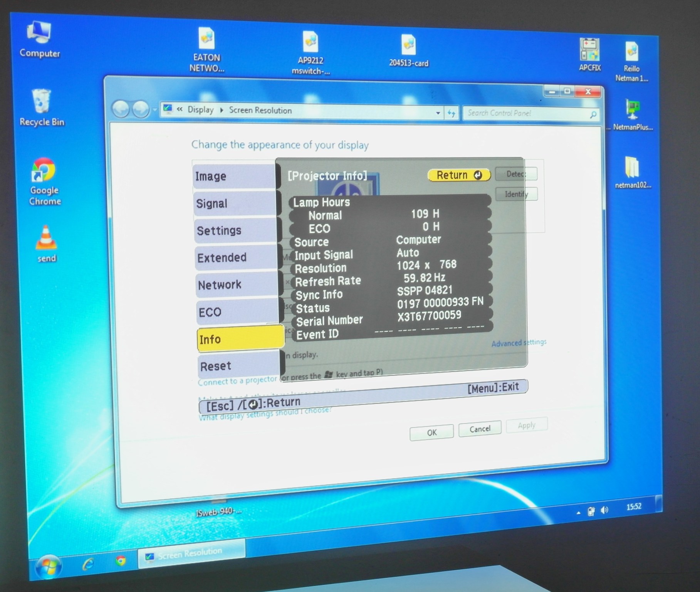700x592 pixels.
Task: Select the highlighted Info menu item
Action: click(x=240, y=338)
